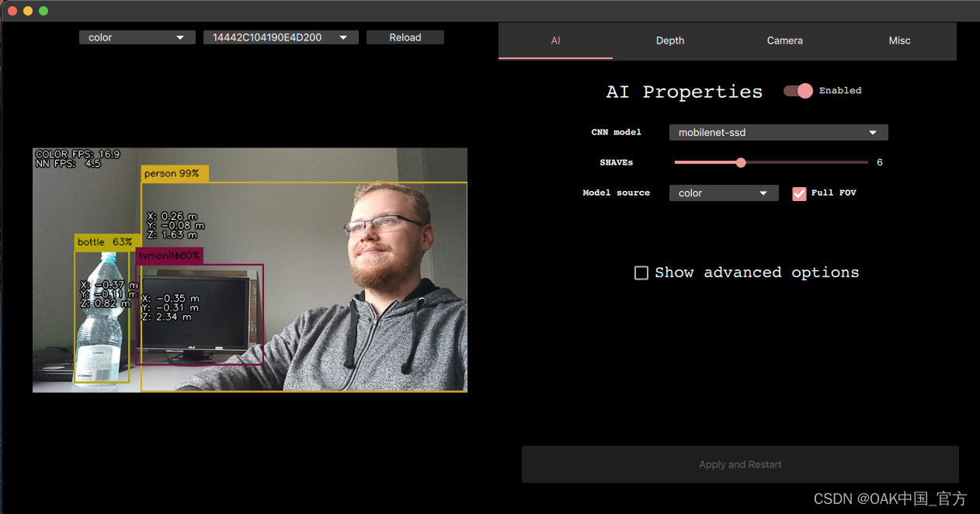980x514 pixels.
Task: Click the COLOR FPS: 16.9 readout
Action: coord(78,155)
